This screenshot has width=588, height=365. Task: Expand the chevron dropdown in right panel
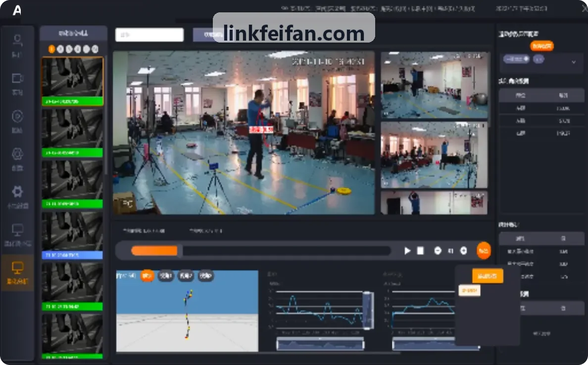[x=573, y=62]
